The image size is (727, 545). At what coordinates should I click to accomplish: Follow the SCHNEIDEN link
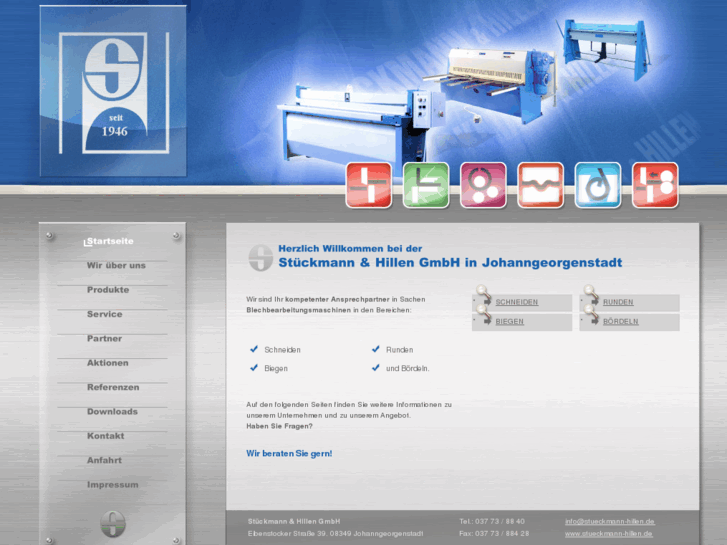tap(517, 302)
